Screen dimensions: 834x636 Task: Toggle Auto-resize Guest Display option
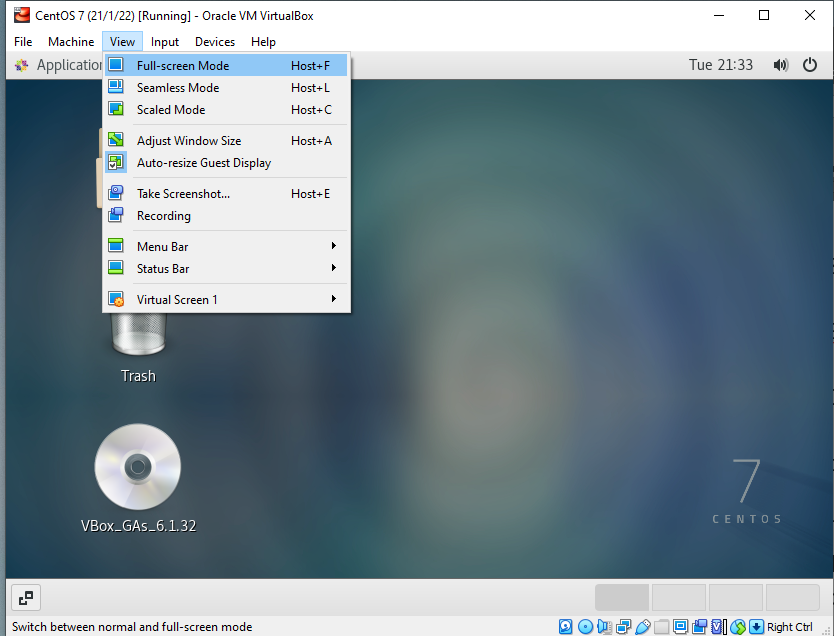coord(226,163)
